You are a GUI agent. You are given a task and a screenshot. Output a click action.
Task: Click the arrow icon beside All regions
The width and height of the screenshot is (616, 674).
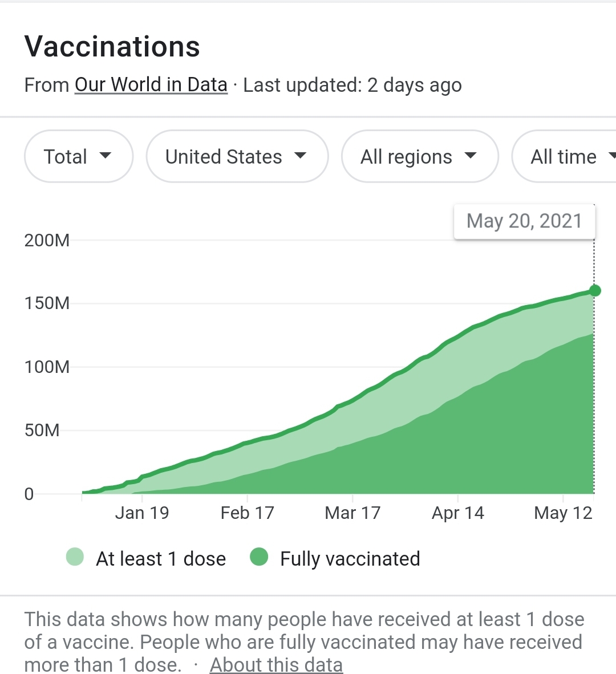click(x=471, y=156)
